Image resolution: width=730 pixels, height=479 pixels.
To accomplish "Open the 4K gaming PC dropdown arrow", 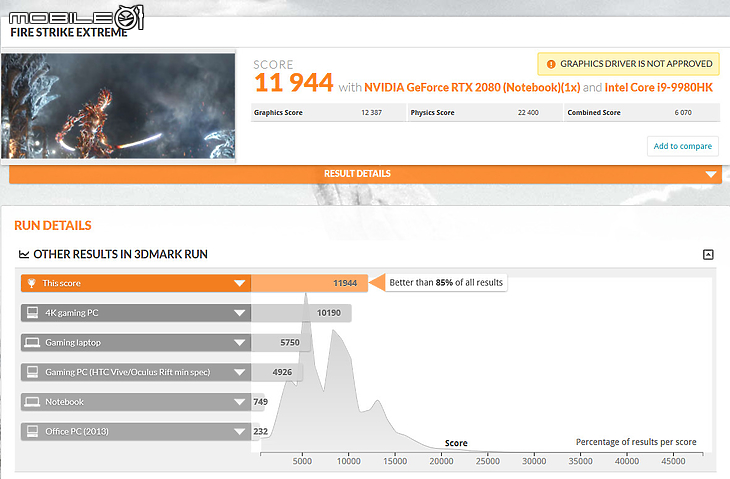I will click(239, 313).
